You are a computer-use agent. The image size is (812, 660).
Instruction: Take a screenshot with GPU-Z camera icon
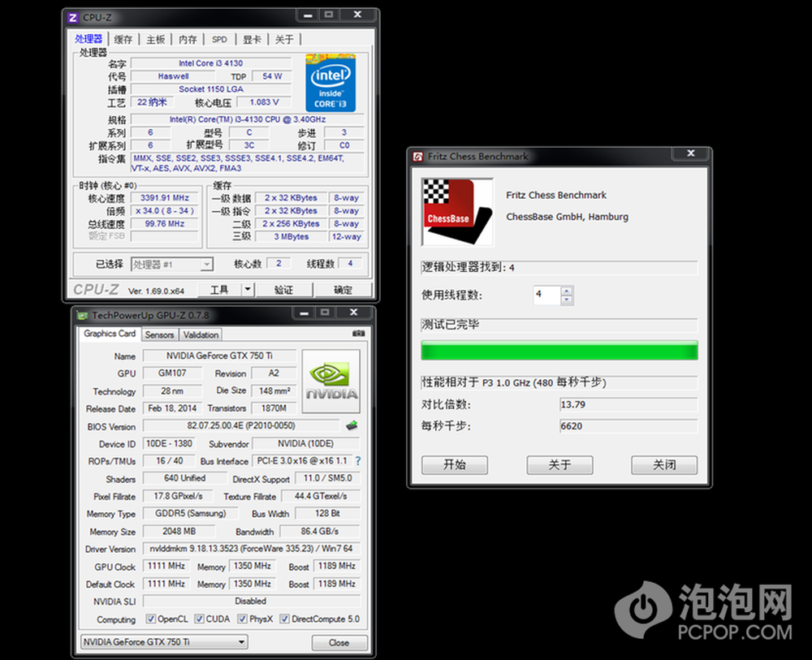(x=358, y=334)
